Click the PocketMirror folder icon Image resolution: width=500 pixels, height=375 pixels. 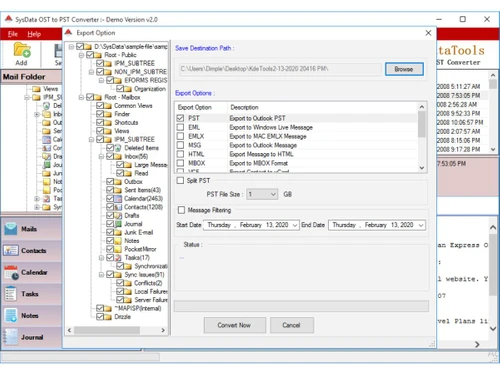point(118,249)
